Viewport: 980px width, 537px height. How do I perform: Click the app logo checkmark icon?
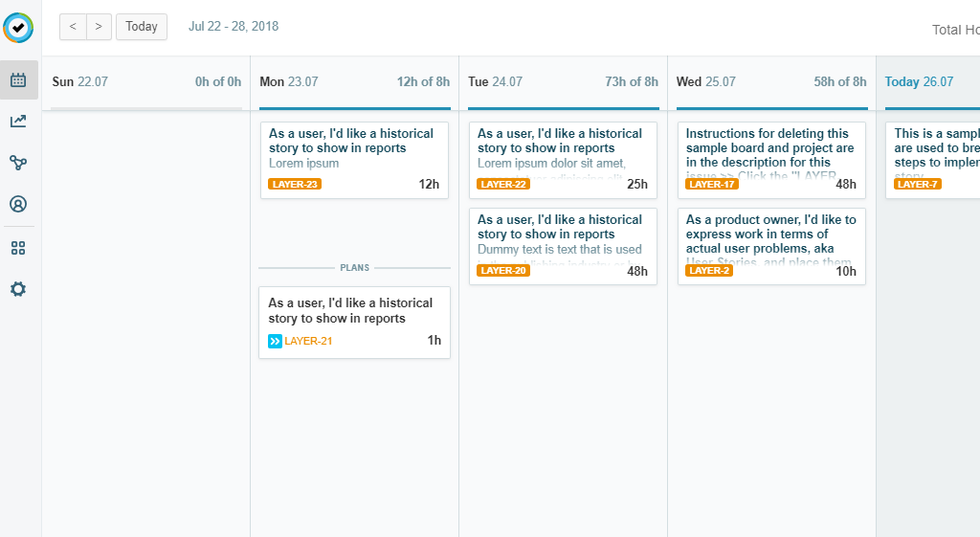pyautogui.click(x=18, y=28)
